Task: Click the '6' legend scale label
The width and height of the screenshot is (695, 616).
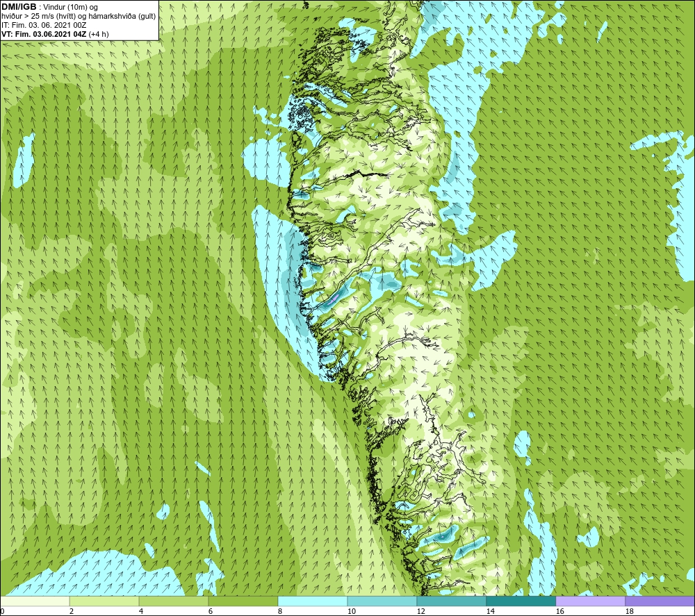Action: (211, 611)
